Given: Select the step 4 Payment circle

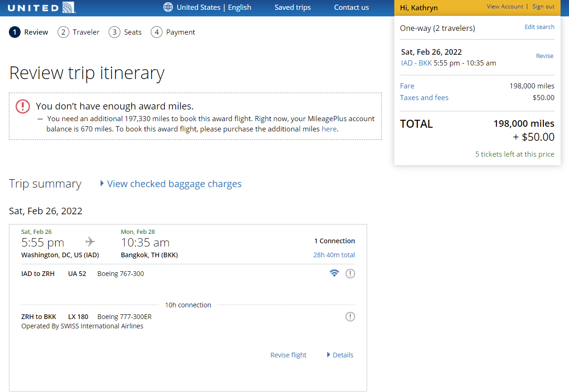Looking at the screenshot, I should pos(156,32).
